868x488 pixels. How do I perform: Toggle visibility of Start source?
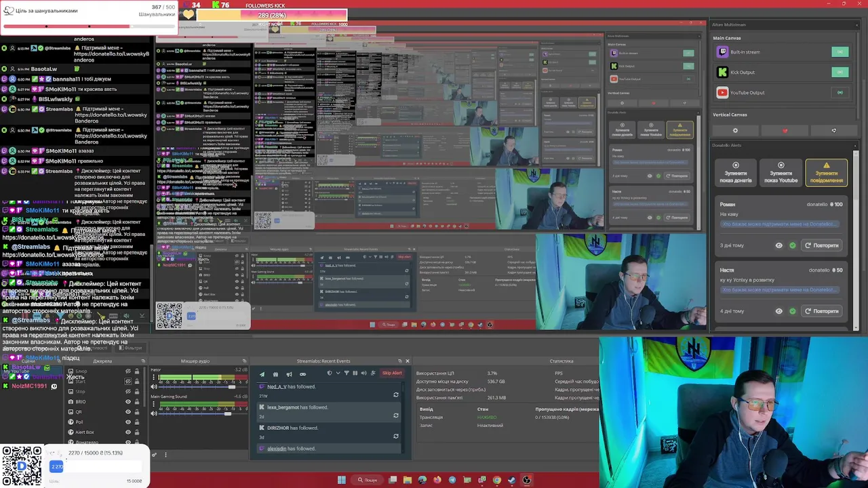click(128, 381)
